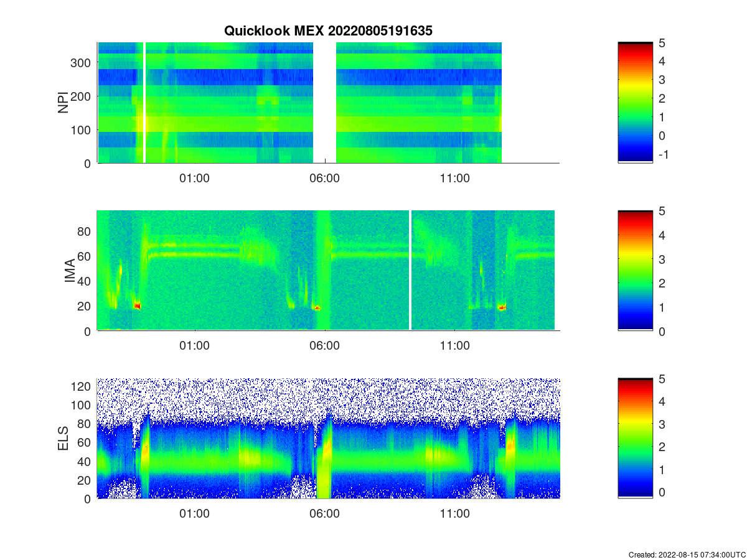Click the 40 tick on ELS y-axis
This screenshot has width=747, height=560.
tap(85, 461)
